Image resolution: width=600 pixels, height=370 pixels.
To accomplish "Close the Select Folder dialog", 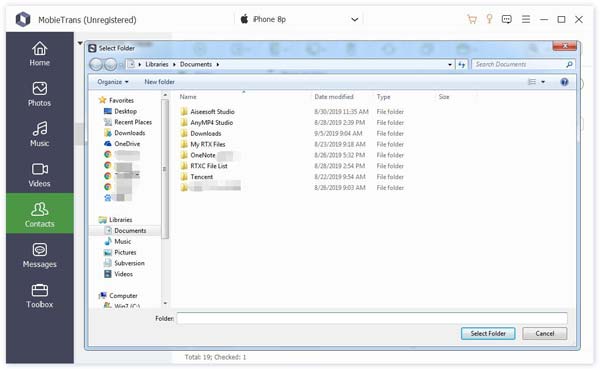I will pyautogui.click(x=565, y=46).
